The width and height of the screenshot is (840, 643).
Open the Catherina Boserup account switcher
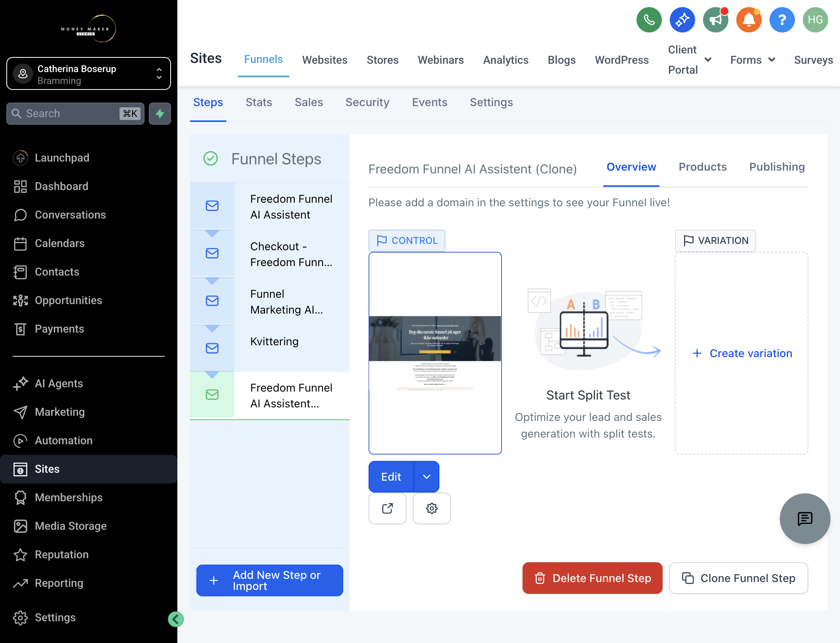click(x=89, y=74)
